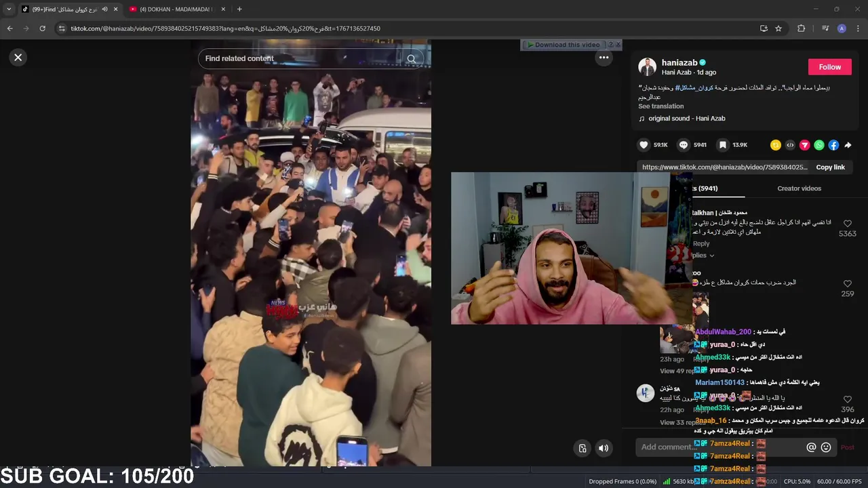
Task: Click the install app icon in address bar
Action: point(764,28)
